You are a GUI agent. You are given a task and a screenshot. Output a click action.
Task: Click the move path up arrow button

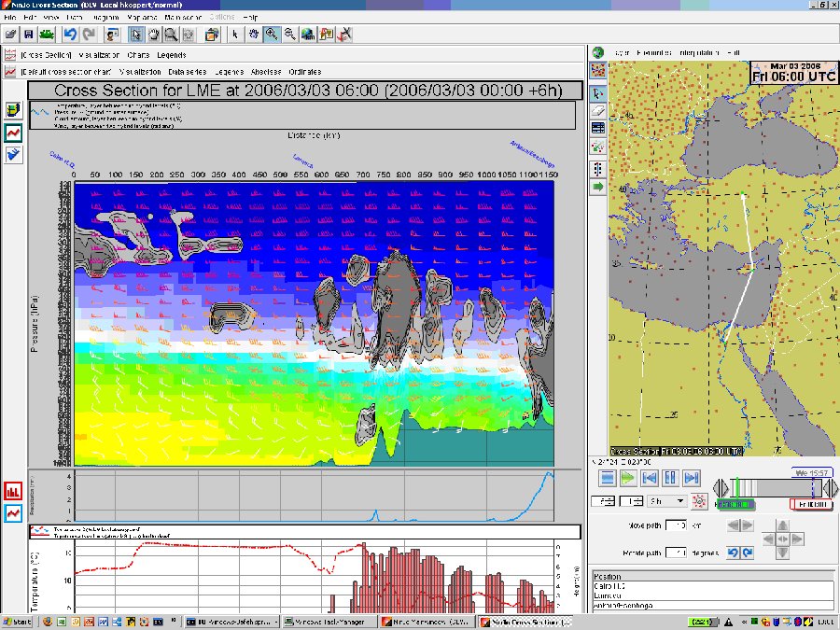pos(783,525)
